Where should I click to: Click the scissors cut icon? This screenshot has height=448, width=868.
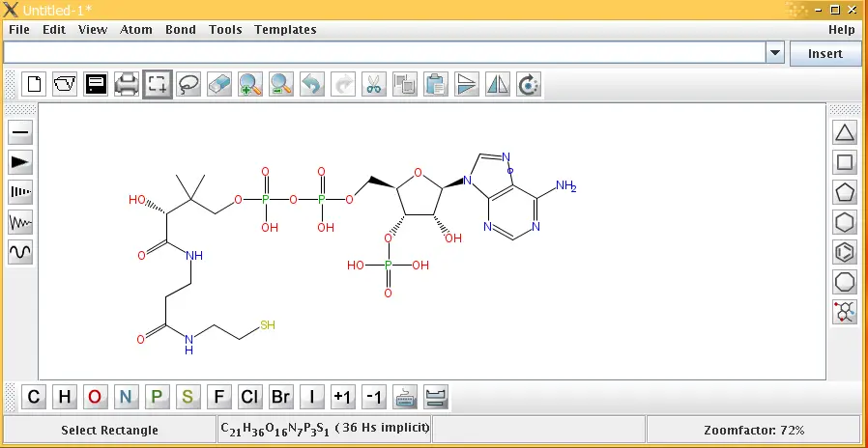[373, 85]
